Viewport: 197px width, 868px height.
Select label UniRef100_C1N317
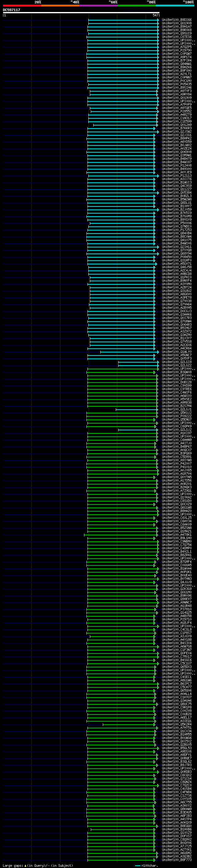(177, 118)
